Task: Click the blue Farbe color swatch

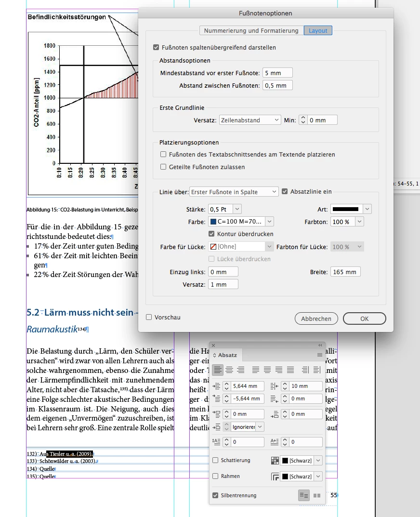Action: coord(213,222)
